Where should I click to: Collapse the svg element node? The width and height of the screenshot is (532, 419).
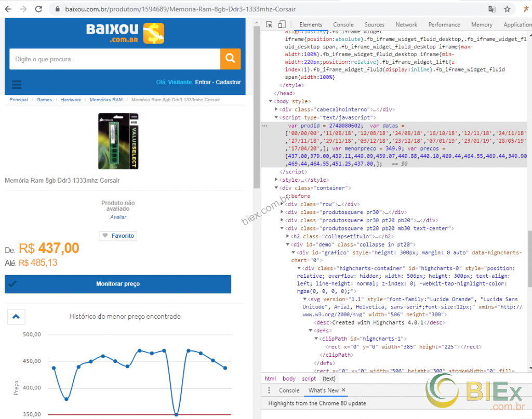point(305,299)
